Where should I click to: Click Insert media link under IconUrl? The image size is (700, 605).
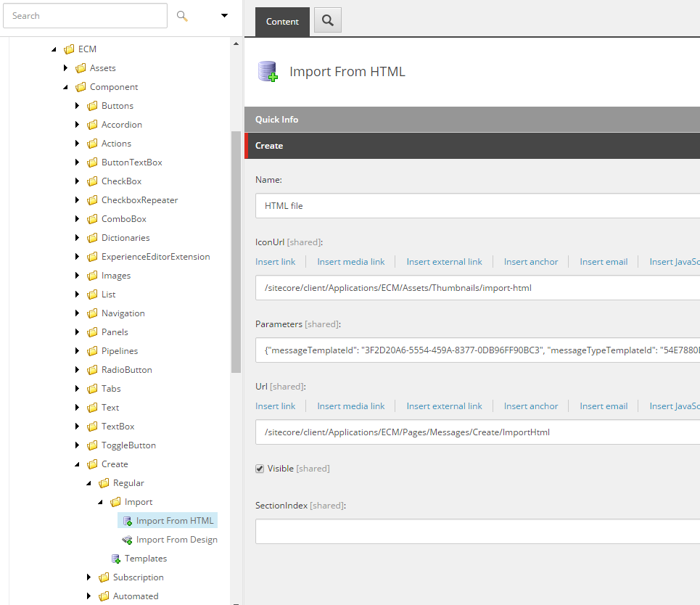pyautogui.click(x=351, y=262)
